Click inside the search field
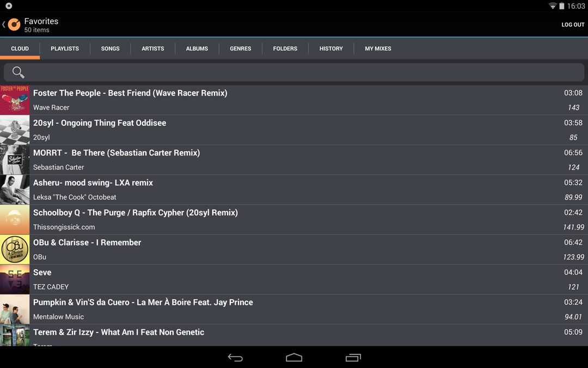 (294, 72)
